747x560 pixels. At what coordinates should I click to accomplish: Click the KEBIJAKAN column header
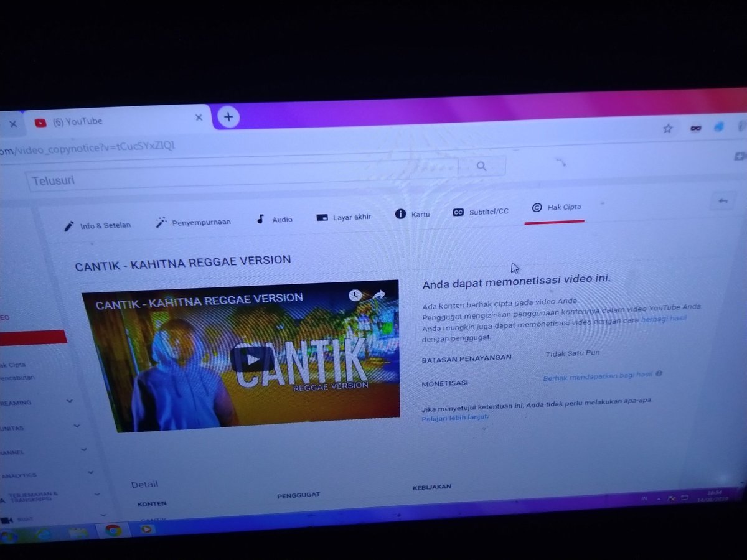[431, 487]
